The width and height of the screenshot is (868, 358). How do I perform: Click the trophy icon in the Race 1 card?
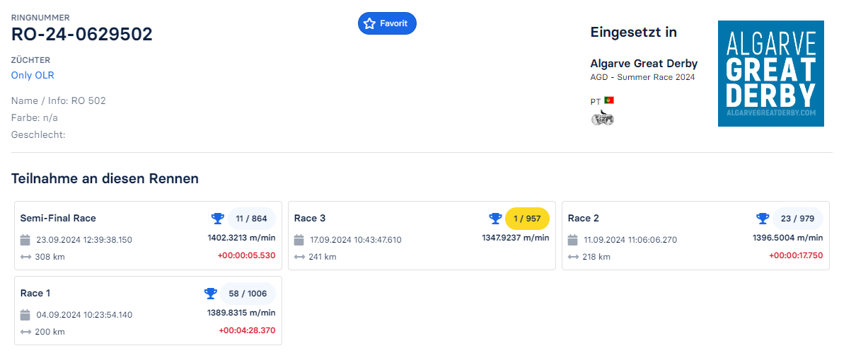point(210,293)
